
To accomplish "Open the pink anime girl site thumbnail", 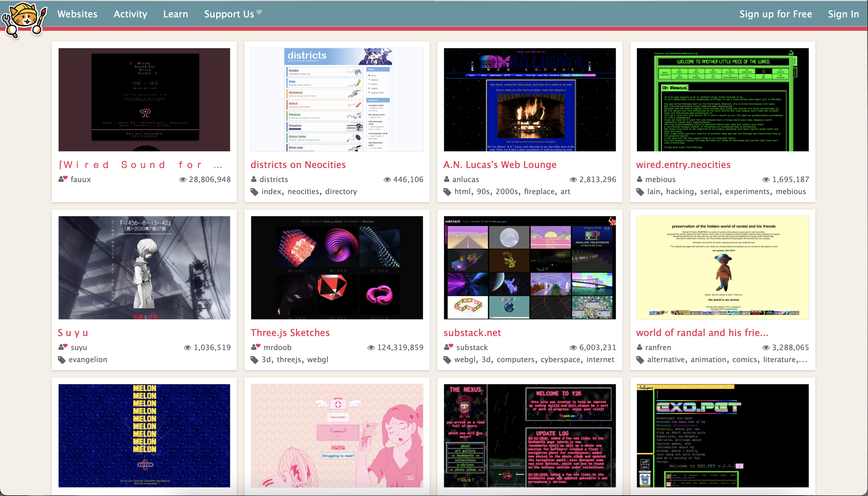I will (337, 436).
